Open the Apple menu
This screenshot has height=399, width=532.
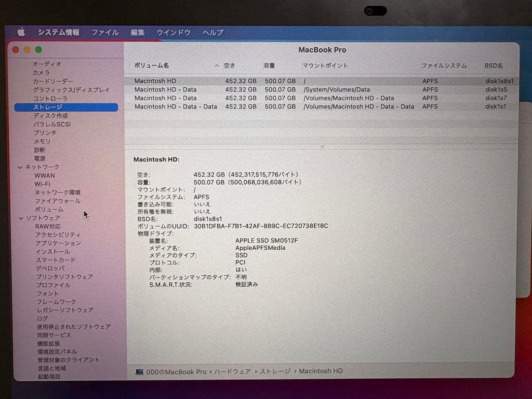tap(21, 32)
